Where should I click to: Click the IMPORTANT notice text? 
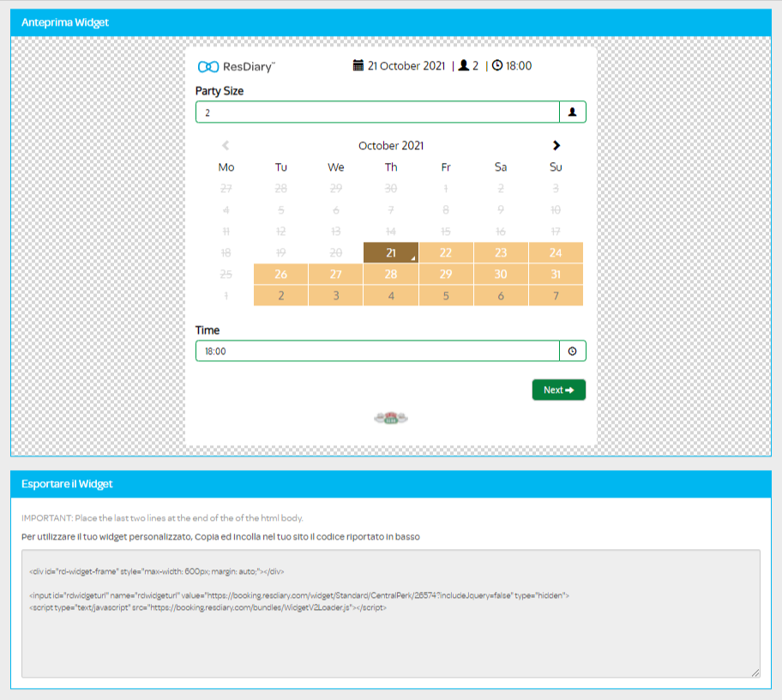point(162,518)
